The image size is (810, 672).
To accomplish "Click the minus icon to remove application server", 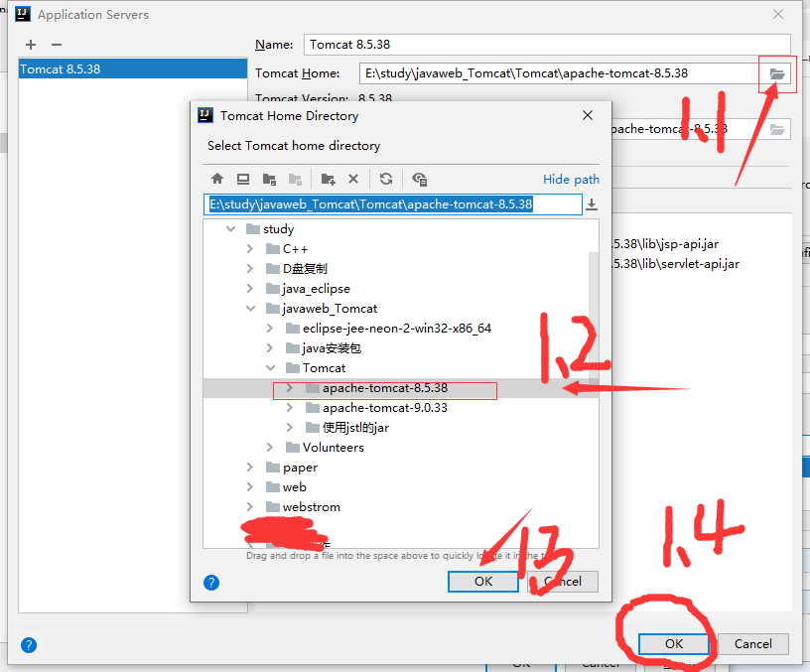I will click(x=57, y=45).
